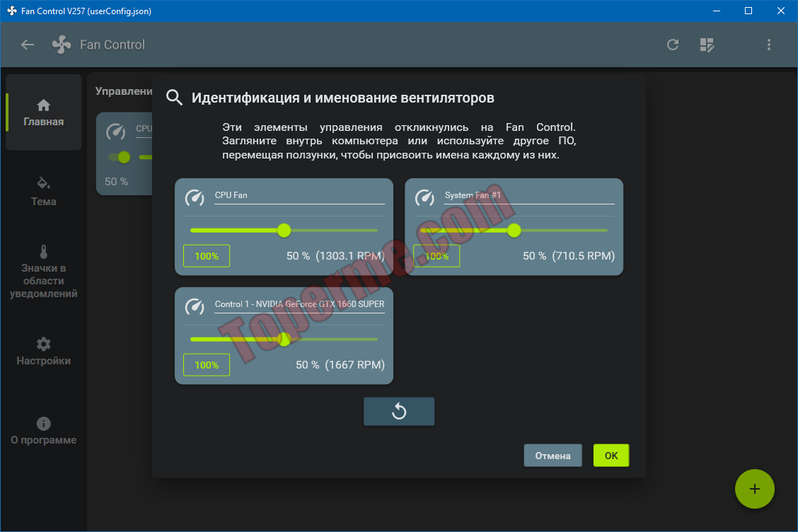Click the System Fan #1 slider handle

click(514, 230)
